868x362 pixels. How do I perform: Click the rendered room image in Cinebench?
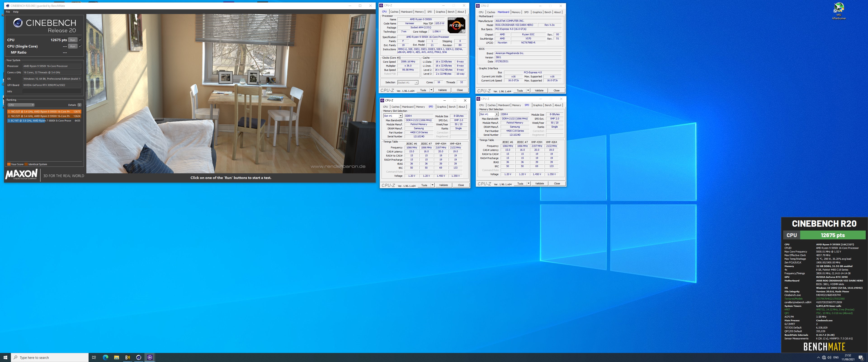[231, 93]
